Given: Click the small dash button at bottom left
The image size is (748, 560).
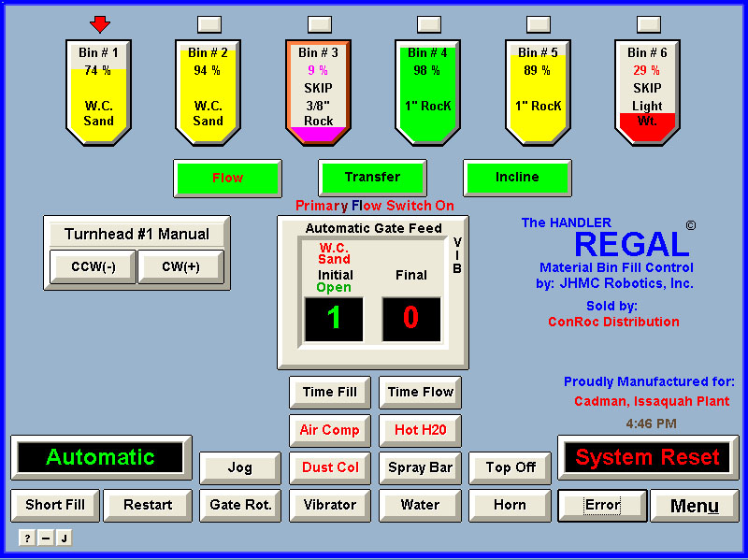Looking at the screenshot, I should (x=45, y=538).
